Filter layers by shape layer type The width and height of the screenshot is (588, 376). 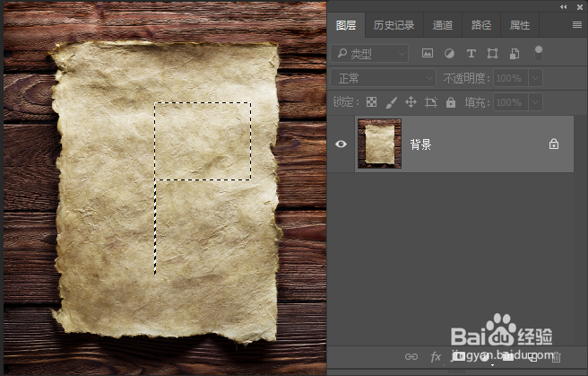(x=492, y=54)
